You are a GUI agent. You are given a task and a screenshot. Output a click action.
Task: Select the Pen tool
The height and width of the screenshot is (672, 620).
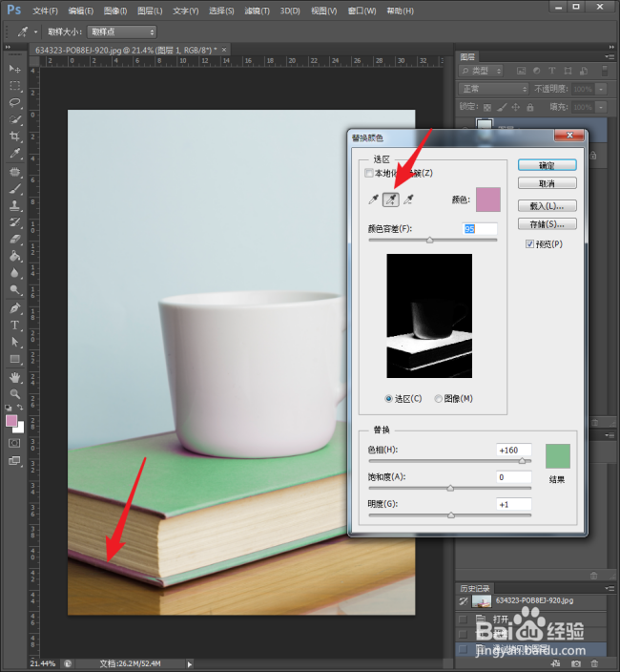15,308
